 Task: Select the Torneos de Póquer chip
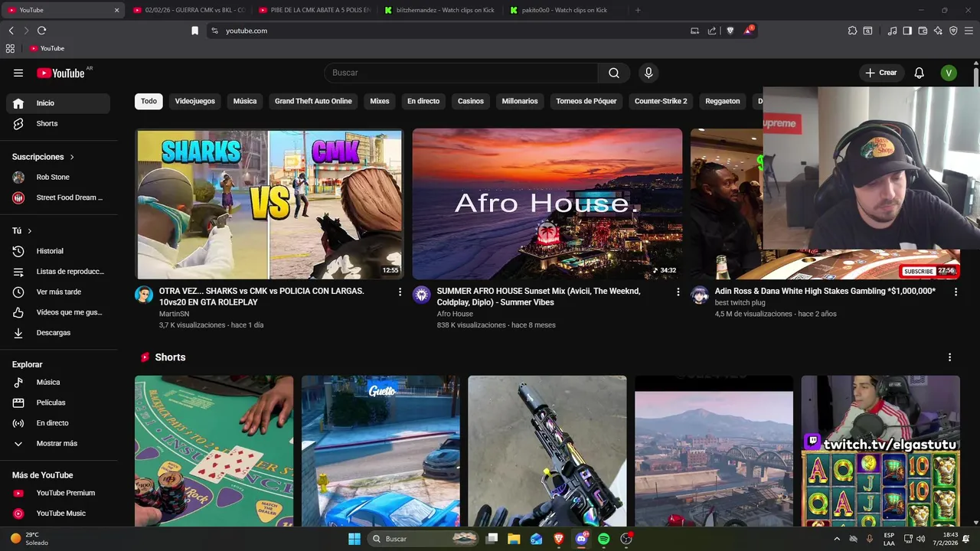[586, 101]
